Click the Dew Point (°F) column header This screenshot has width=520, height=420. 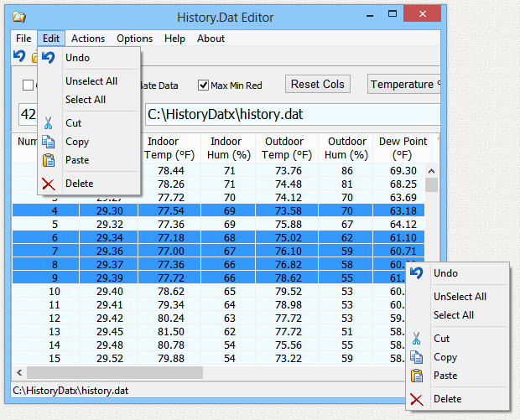pyautogui.click(x=403, y=148)
